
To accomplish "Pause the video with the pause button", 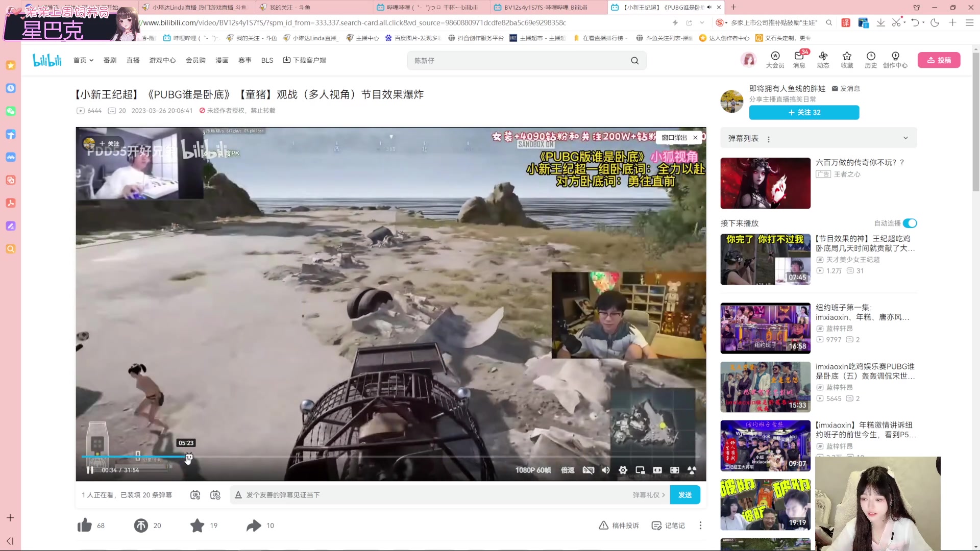I will point(90,470).
